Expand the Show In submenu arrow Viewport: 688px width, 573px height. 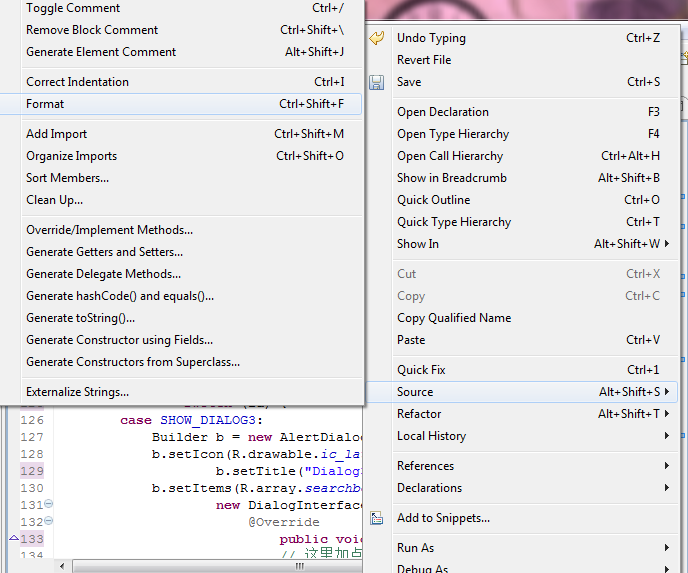pos(667,244)
